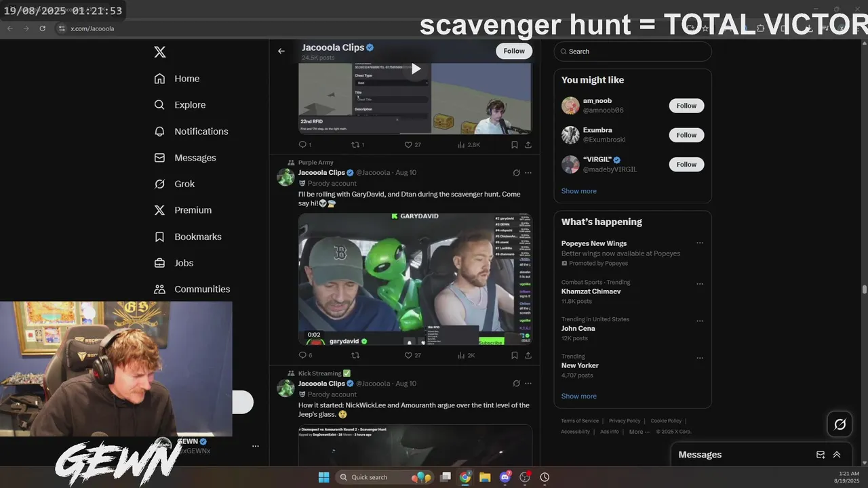Open Grok from the sidebar
The height and width of the screenshot is (488, 868).
(x=174, y=184)
